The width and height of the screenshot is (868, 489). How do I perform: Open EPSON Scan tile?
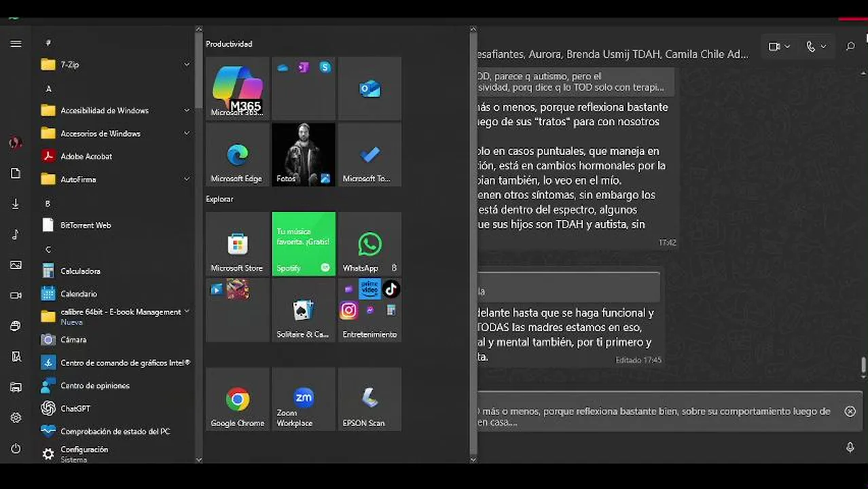pos(369,399)
